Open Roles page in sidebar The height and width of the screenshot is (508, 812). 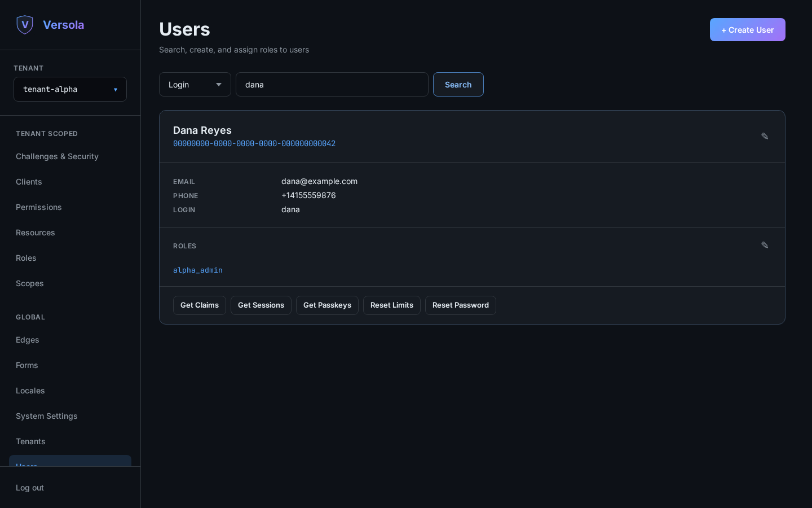pyautogui.click(x=70, y=258)
